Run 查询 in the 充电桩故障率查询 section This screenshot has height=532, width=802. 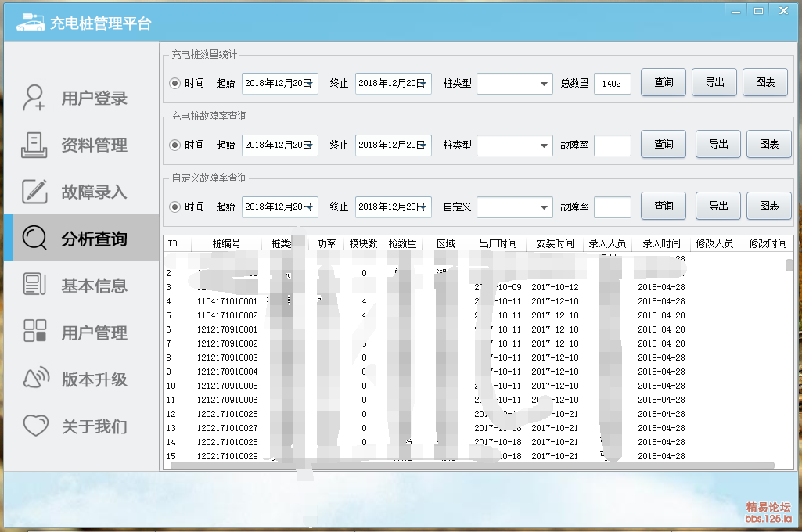click(x=664, y=144)
